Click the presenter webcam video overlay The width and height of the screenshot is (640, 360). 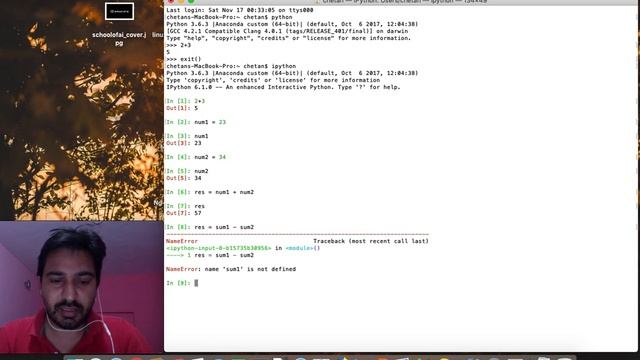click(x=82, y=287)
